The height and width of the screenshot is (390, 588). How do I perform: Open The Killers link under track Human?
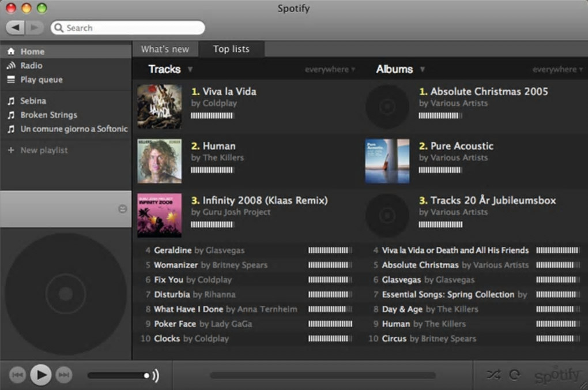223,157
